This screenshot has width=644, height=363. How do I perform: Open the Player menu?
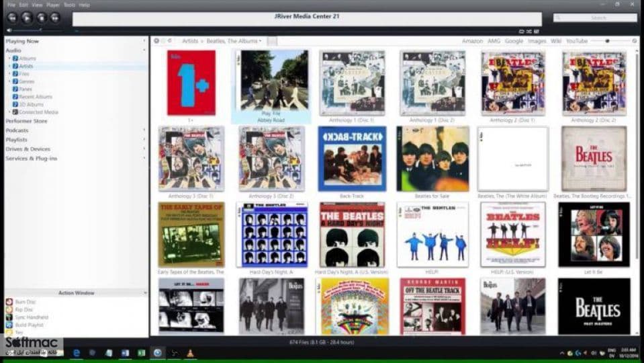tap(53, 5)
